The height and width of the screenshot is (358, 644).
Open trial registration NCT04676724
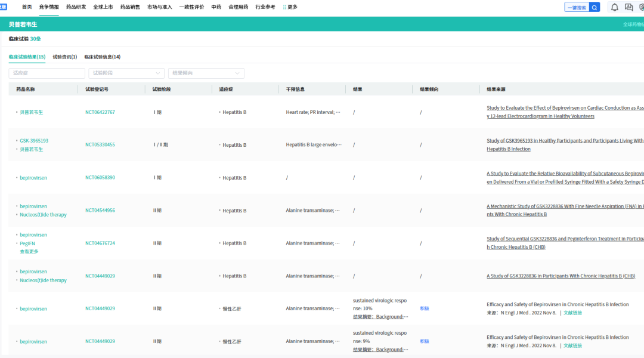coord(100,243)
